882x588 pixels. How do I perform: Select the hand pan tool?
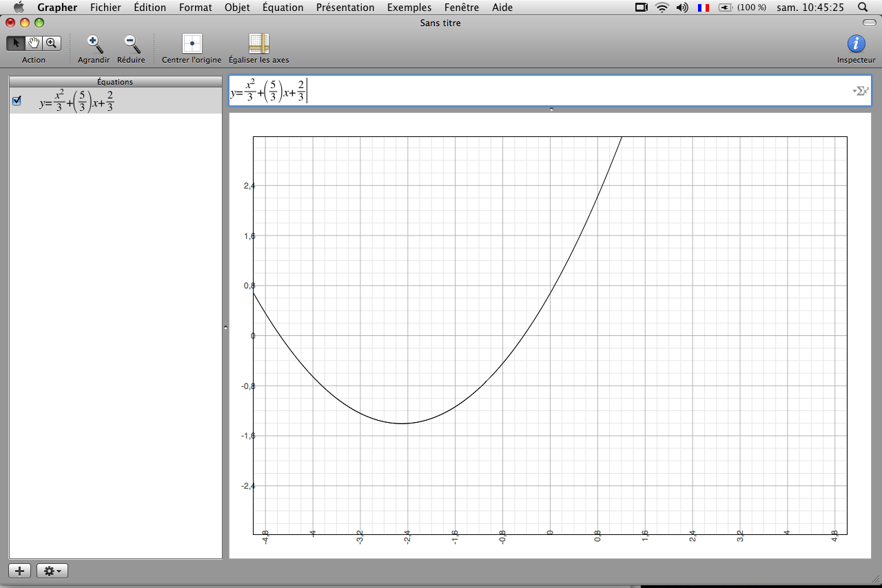(34, 43)
